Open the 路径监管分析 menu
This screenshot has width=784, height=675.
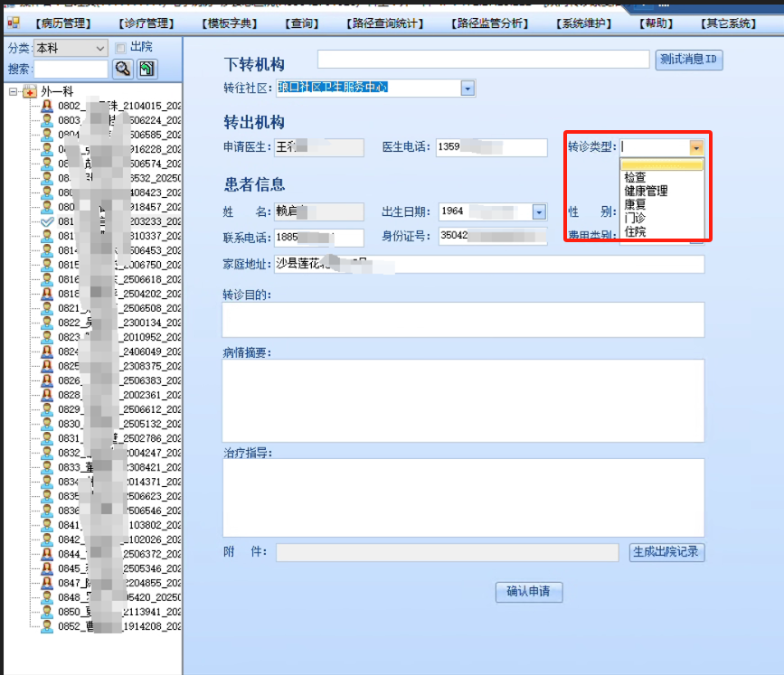click(x=489, y=23)
